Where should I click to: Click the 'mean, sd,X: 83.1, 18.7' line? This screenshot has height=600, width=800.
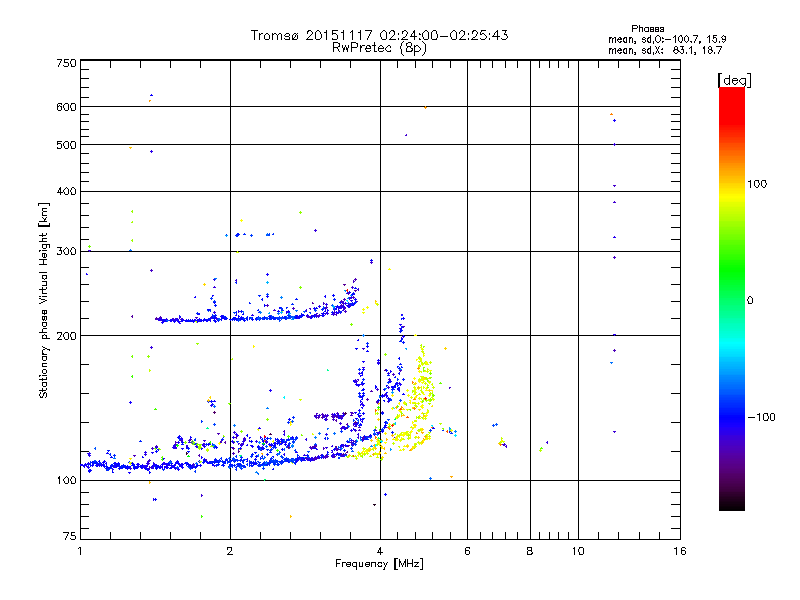pyautogui.click(x=665, y=50)
